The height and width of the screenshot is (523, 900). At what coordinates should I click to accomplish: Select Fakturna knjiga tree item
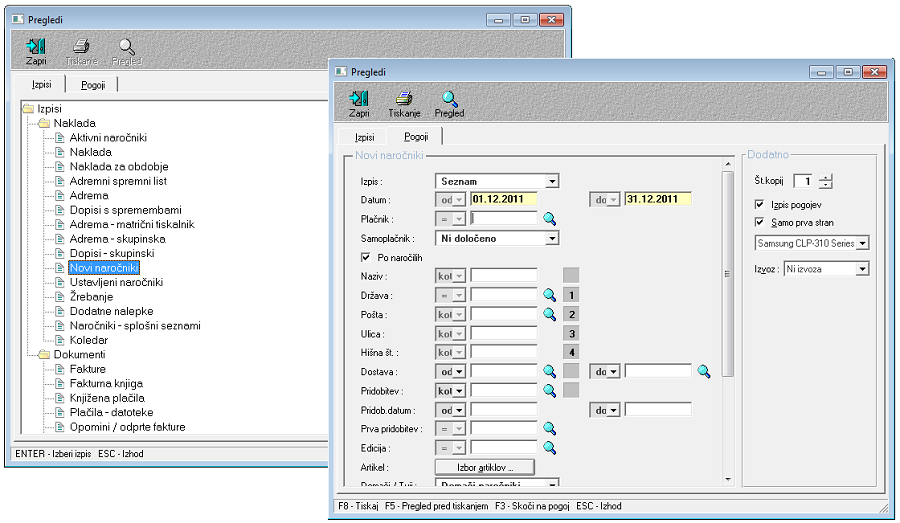106,383
